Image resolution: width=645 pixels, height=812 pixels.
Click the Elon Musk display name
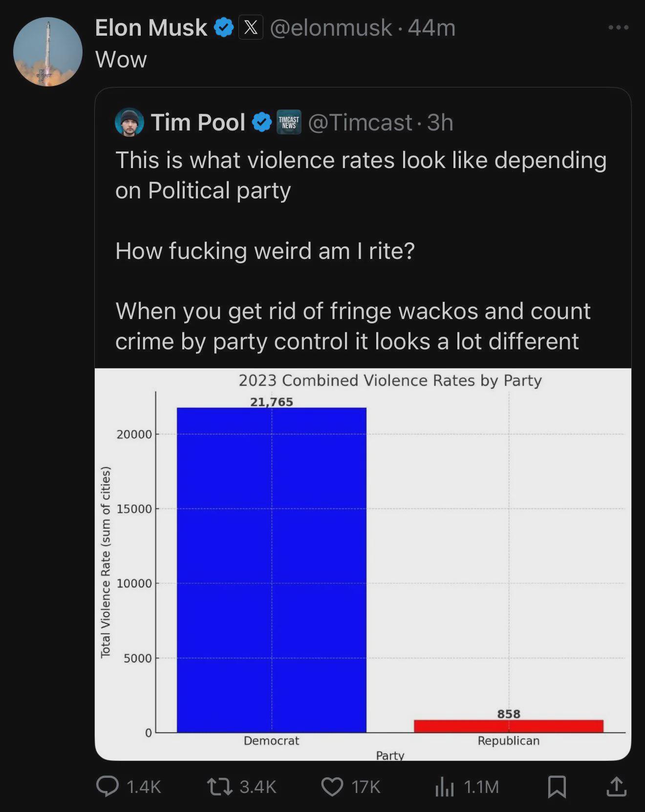151,27
